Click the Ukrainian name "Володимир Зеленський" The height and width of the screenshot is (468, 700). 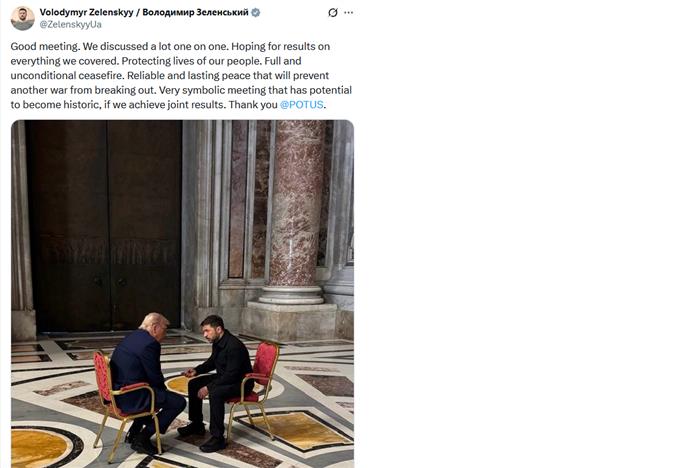[x=195, y=13]
